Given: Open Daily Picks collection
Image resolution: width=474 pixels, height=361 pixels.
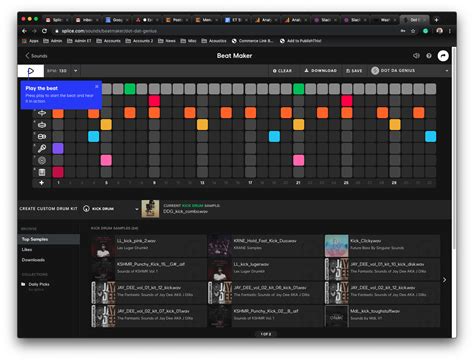Looking at the screenshot, I should coord(39,284).
